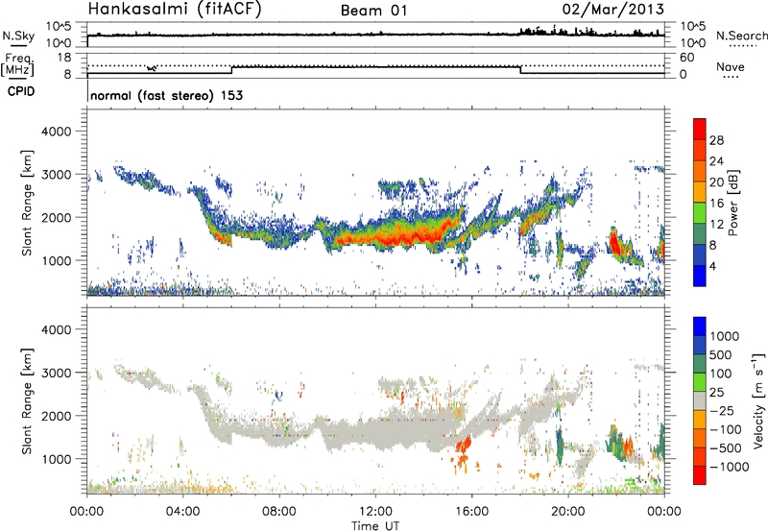Viewport: 768px width, 532px height.
Task: Click the N.Search legend label
Action: (741, 36)
